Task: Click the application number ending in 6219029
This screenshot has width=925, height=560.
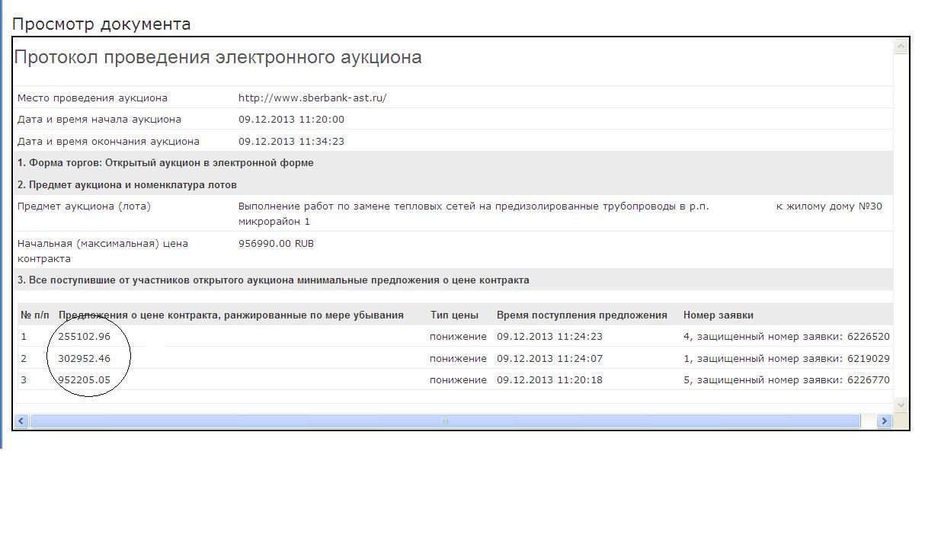Action: click(x=786, y=358)
